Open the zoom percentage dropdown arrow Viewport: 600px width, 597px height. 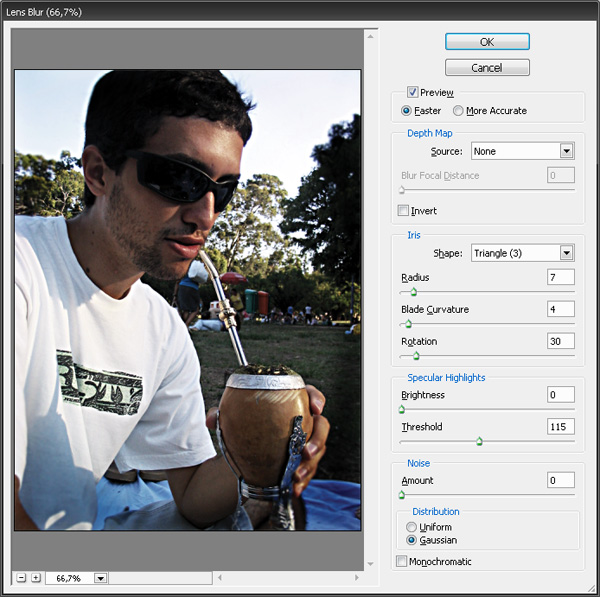pos(101,578)
